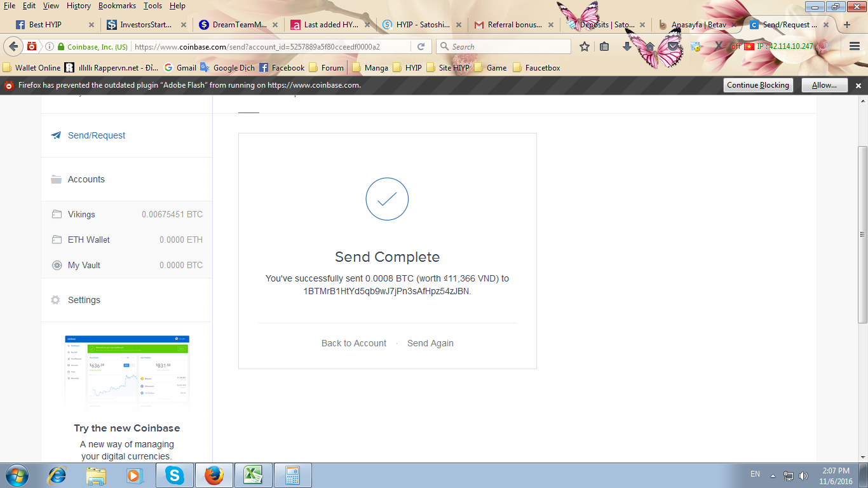Open the network status tray icon

789,475
